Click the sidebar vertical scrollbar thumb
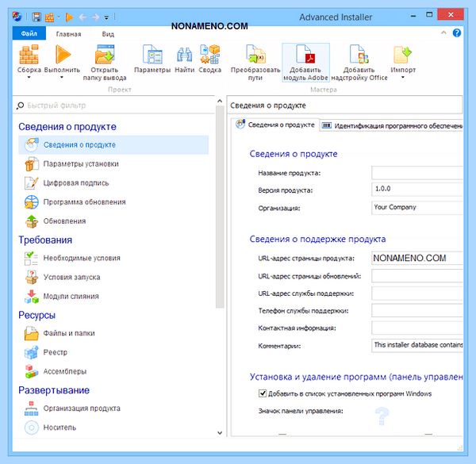The height and width of the screenshot is (464, 476). 220,207
